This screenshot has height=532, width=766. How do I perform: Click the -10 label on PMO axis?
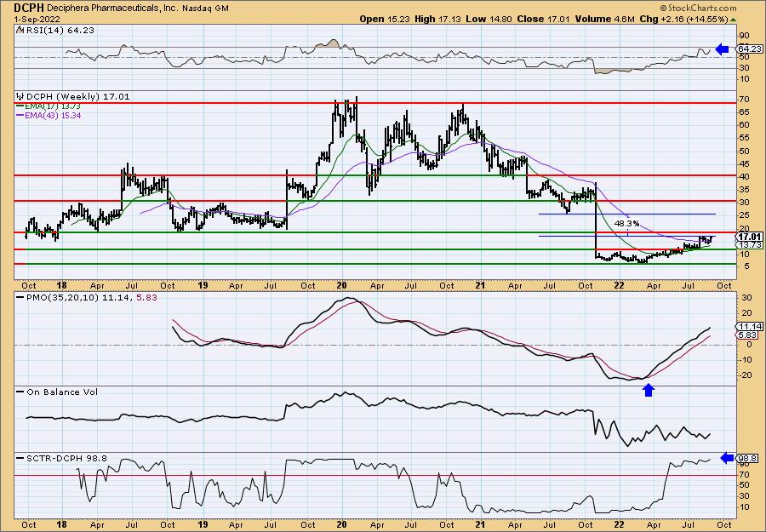(x=746, y=359)
